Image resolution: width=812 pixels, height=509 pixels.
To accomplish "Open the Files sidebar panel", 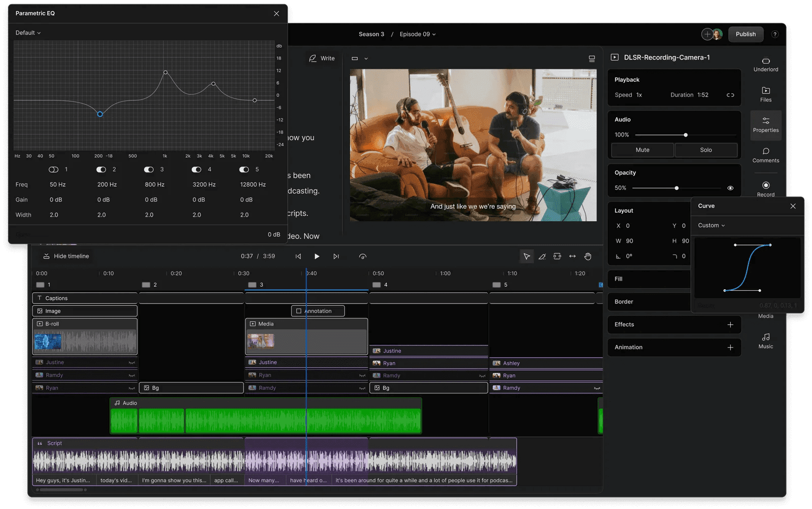I will [765, 94].
